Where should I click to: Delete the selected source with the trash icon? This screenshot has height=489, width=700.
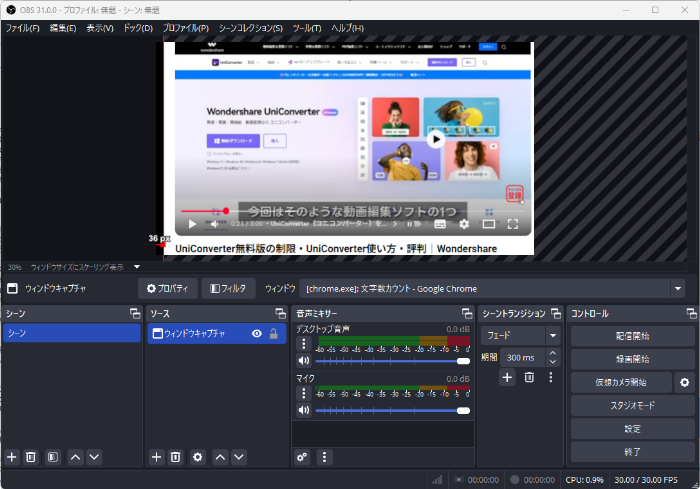point(176,457)
